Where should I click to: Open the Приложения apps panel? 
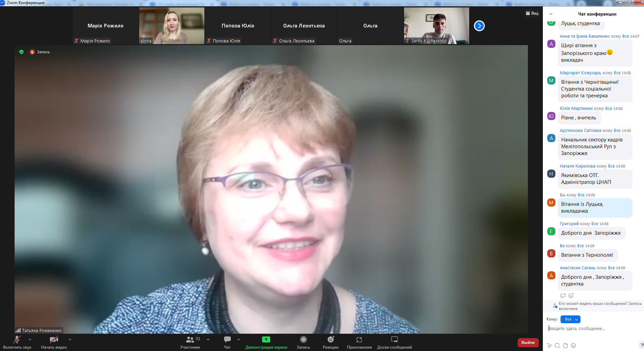pos(359,342)
